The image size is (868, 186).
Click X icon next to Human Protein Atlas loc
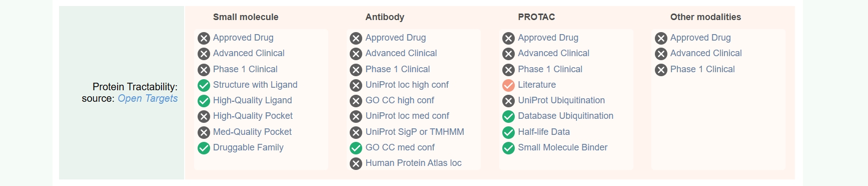click(356, 163)
